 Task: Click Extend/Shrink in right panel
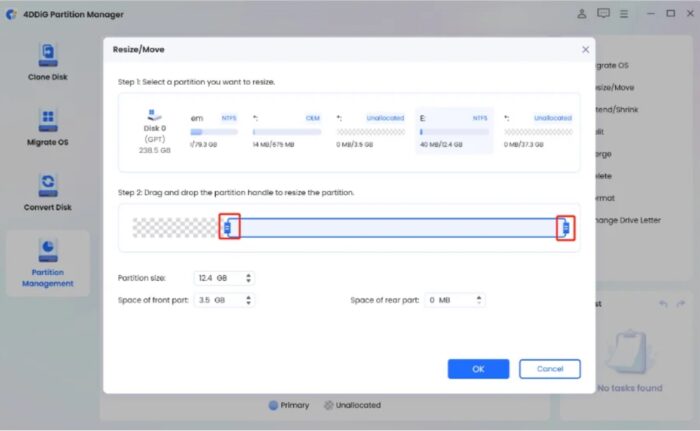[617, 109]
